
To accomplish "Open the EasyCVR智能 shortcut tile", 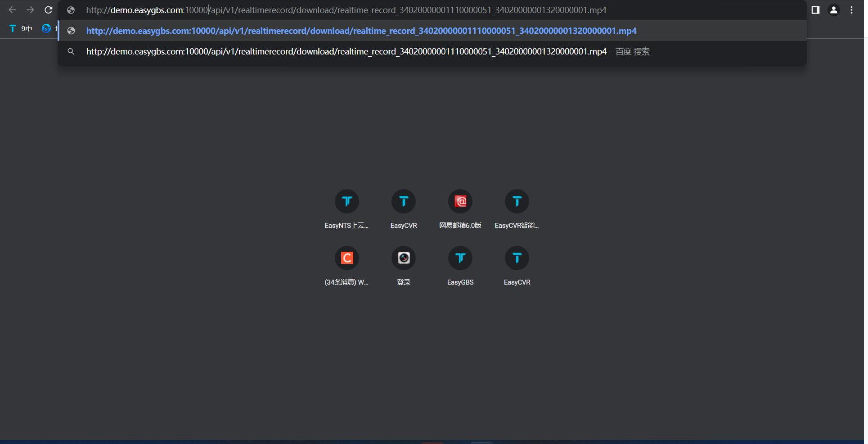I will [x=517, y=209].
